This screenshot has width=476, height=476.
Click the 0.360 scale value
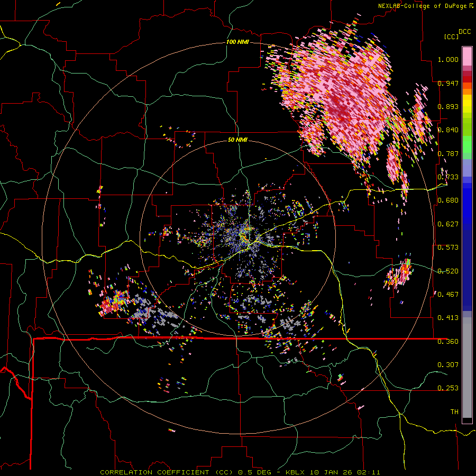448,342
